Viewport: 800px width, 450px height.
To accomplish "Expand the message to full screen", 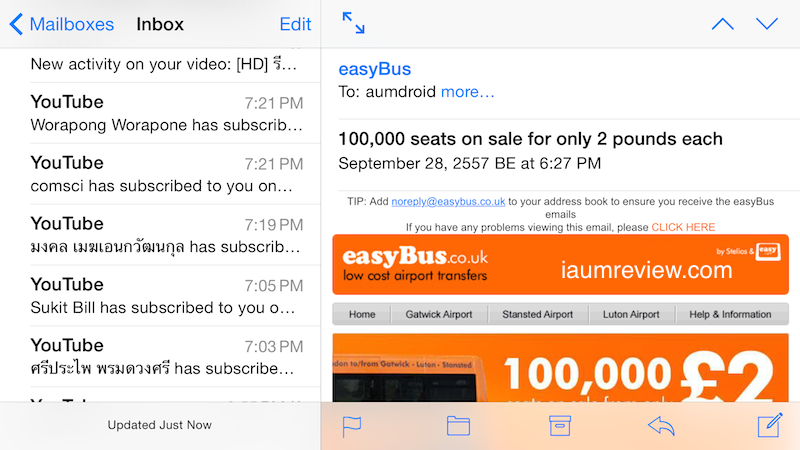I will (353, 23).
